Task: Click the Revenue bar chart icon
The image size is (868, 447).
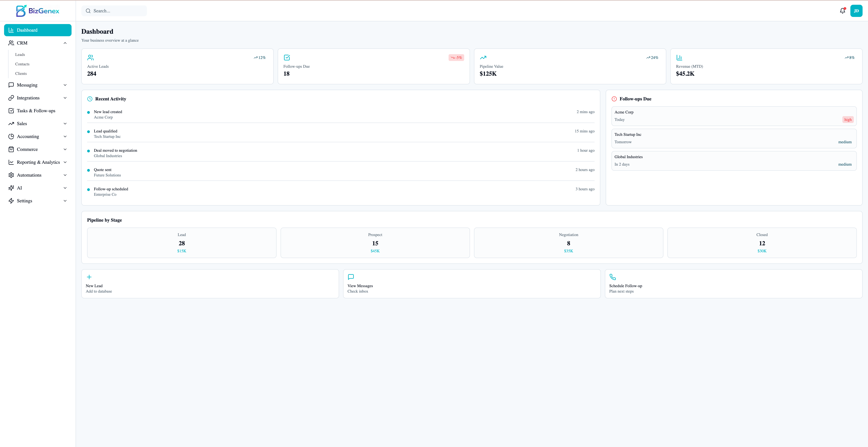Action: [679, 57]
